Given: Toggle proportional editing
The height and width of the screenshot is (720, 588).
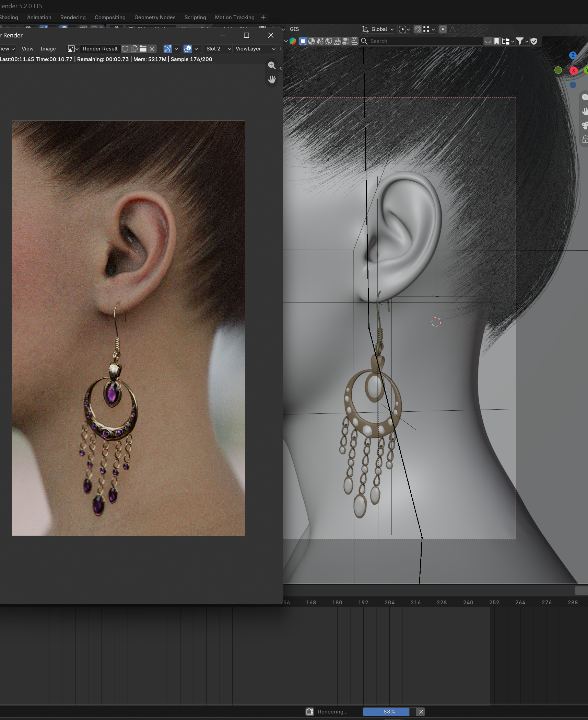Looking at the screenshot, I should coord(443,29).
